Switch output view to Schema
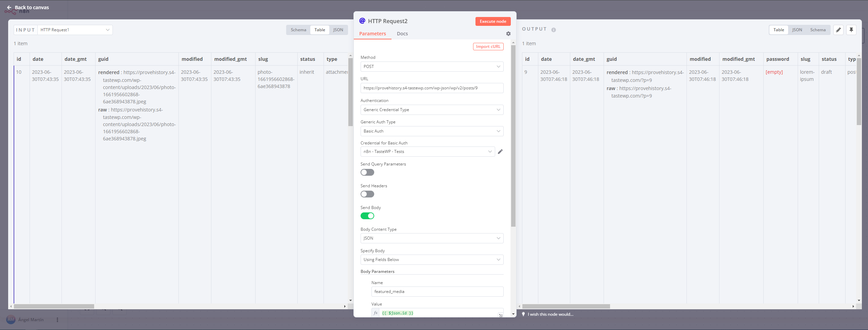 tap(818, 30)
